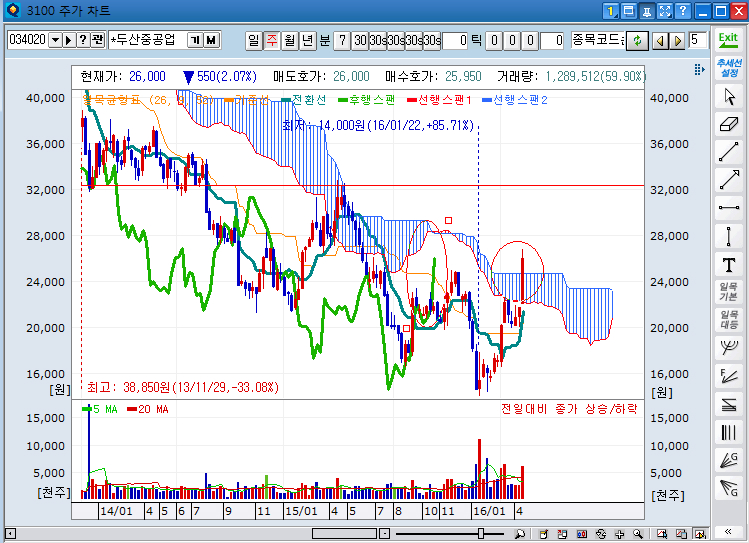749x543 pixels.
Task: Switch to monthly chart period 월
Action: tap(290, 40)
